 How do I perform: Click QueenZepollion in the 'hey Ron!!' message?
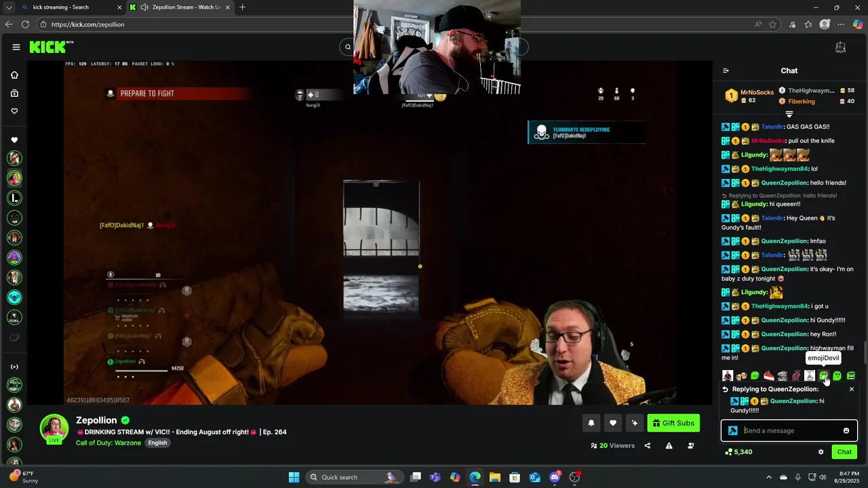tap(785, 334)
